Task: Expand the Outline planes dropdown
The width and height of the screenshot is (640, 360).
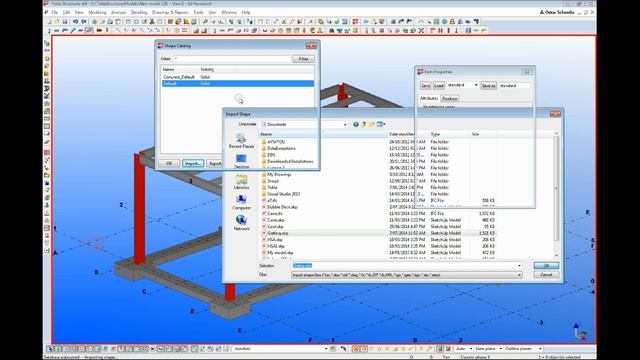Action: (x=540, y=349)
